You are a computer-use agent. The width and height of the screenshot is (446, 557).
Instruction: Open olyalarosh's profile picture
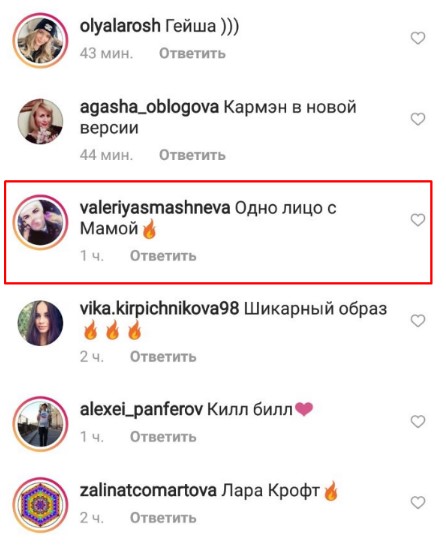40,40
